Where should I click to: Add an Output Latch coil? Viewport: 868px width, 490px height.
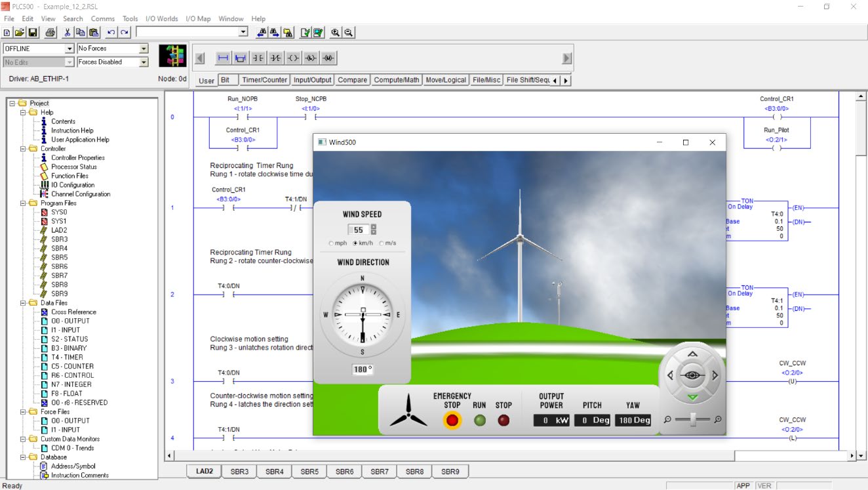tap(311, 58)
